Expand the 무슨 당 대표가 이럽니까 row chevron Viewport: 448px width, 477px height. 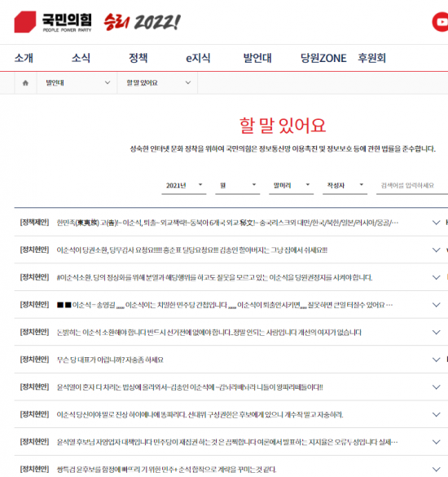pos(436,360)
